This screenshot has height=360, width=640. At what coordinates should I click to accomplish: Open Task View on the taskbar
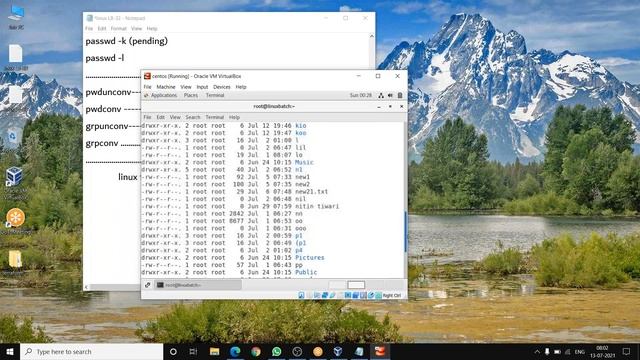click(193, 351)
